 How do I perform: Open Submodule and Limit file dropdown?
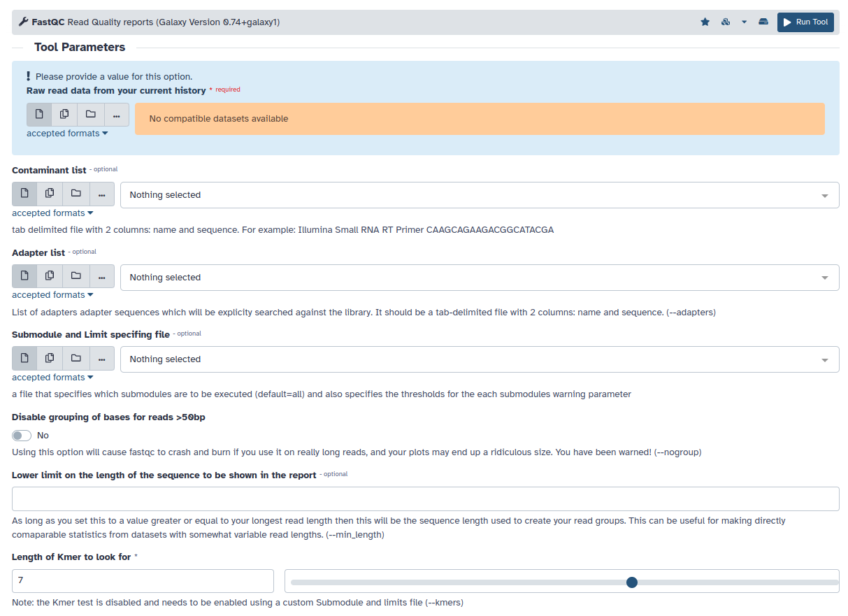[x=480, y=359]
